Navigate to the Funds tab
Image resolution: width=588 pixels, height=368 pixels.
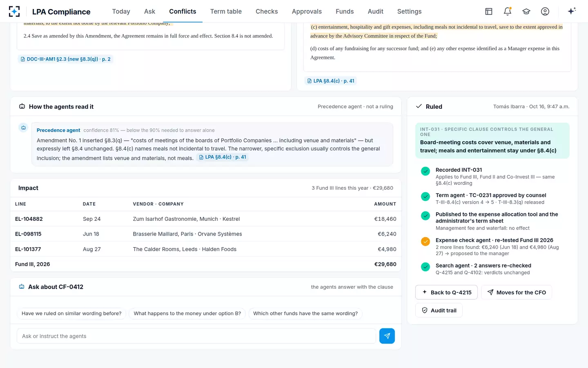click(345, 11)
